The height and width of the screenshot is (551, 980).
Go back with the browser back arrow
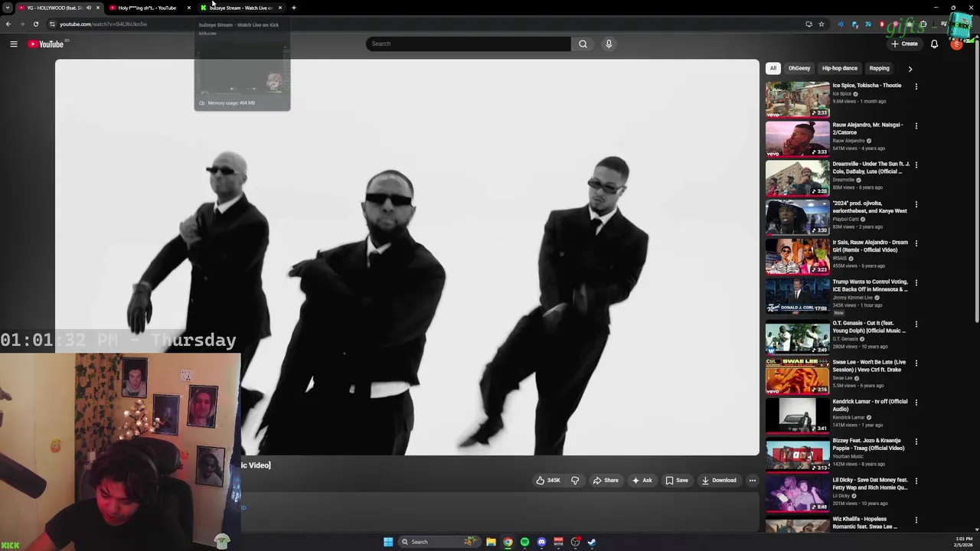[x=8, y=24]
